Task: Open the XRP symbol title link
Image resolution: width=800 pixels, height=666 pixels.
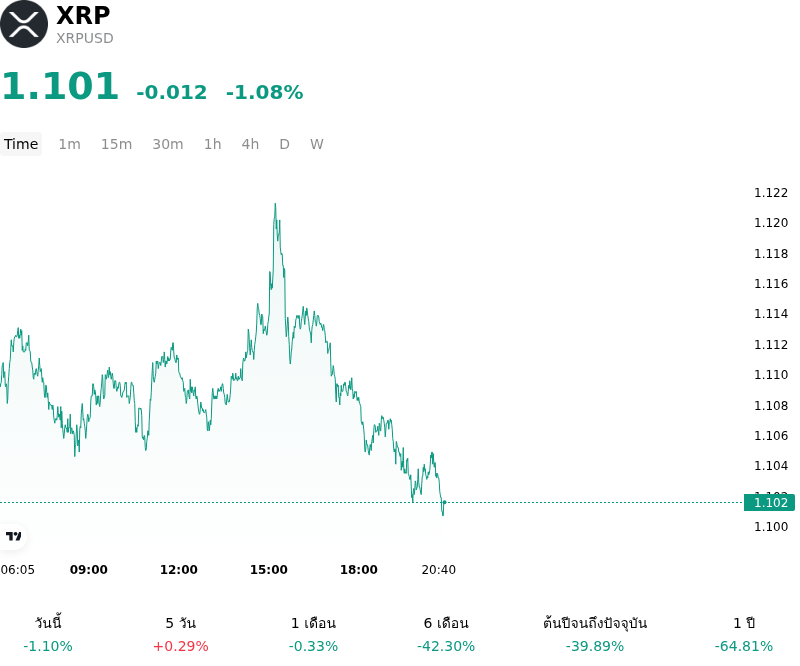Action: point(83,15)
